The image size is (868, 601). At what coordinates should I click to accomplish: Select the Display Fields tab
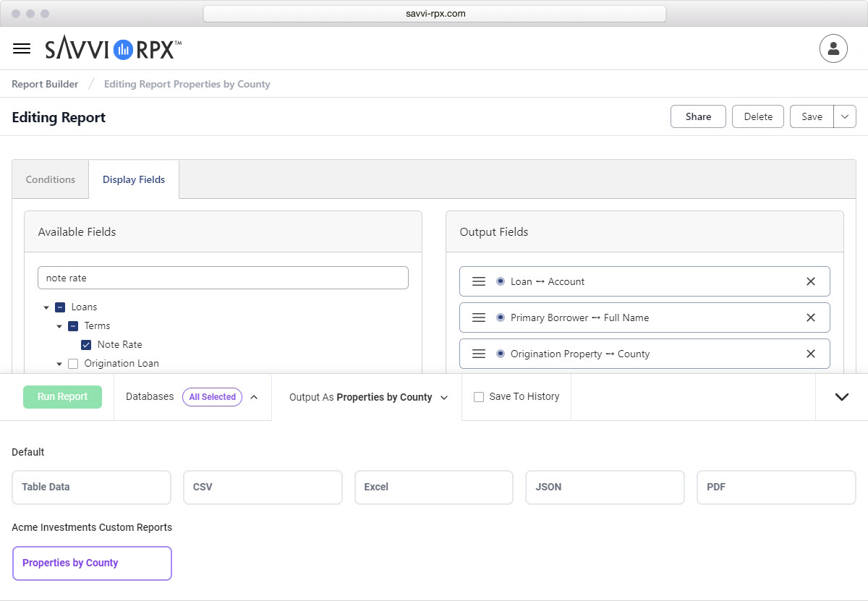click(134, 179)
